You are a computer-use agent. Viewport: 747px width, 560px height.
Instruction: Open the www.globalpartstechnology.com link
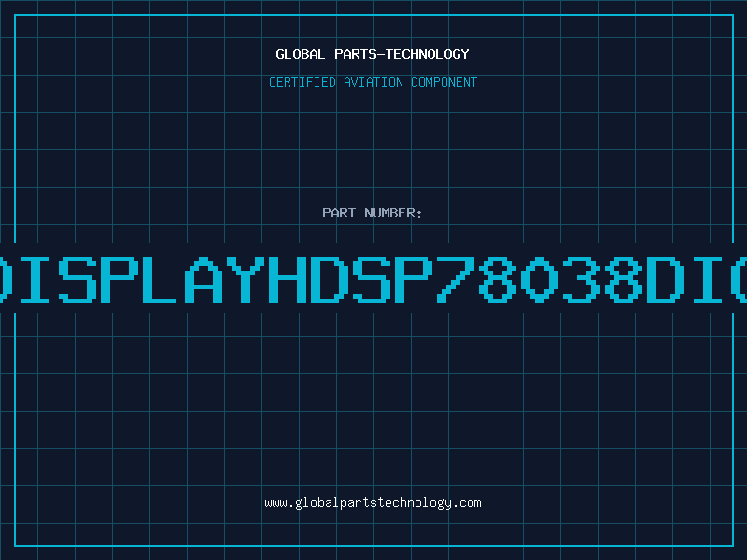(x=373, y=503)
